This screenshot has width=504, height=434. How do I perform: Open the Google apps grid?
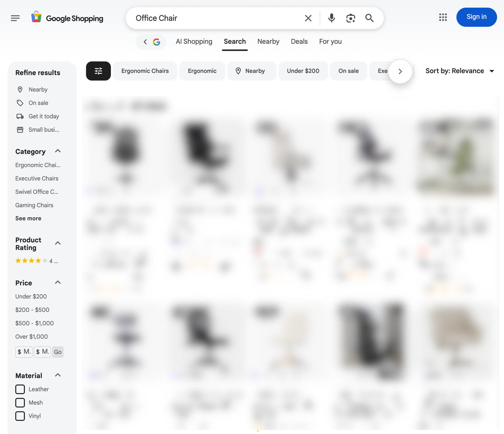[443, 17]
